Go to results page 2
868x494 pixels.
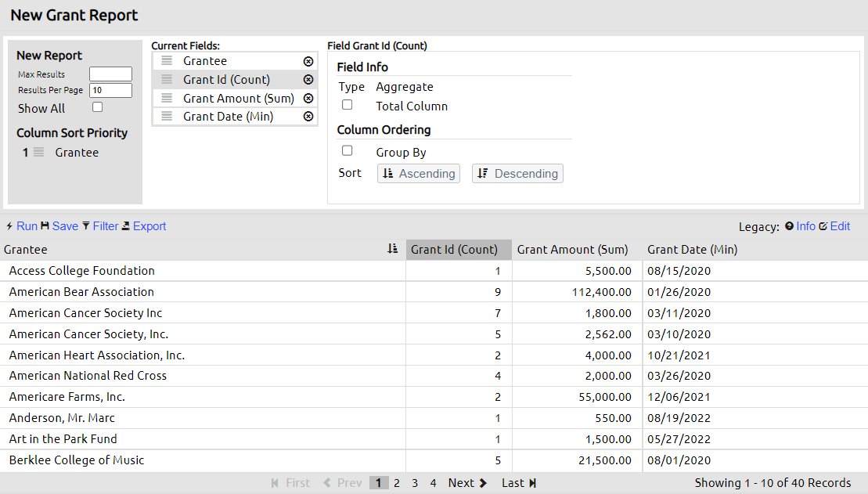pyautogui.click(x=397, y=483)
